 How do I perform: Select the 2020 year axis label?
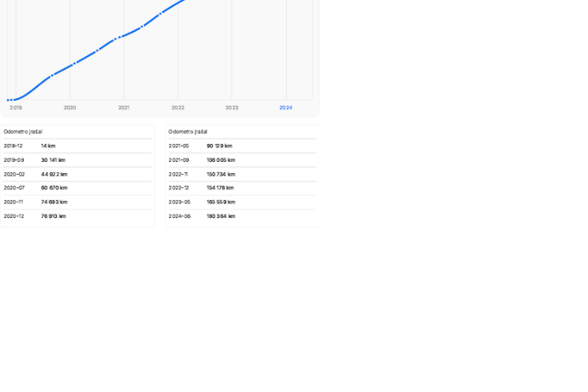[70, 108]
